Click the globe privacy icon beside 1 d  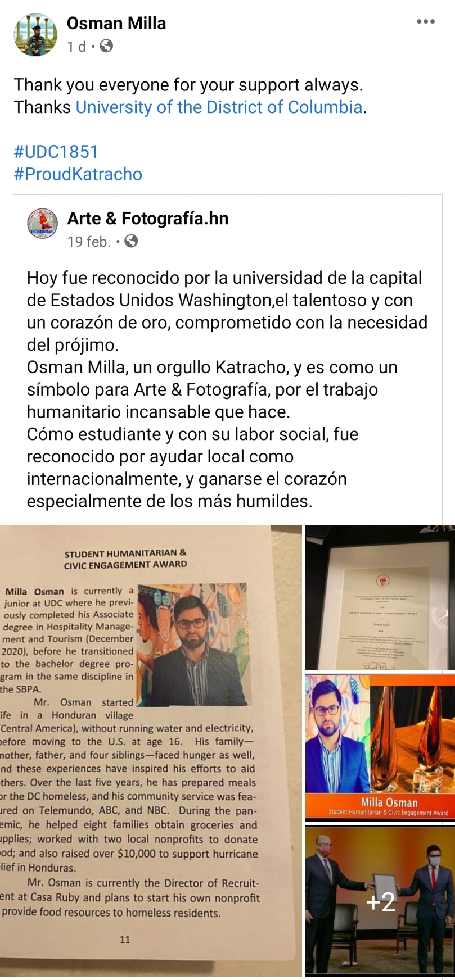pos(106,46)
